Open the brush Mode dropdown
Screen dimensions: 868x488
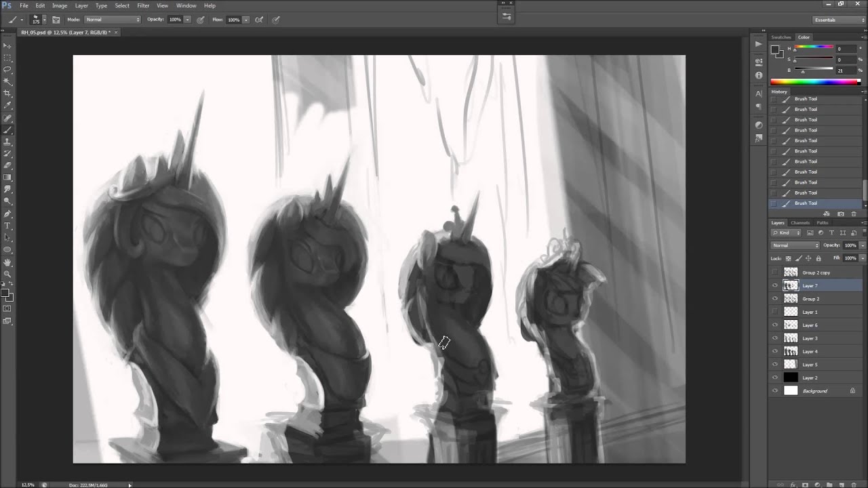(x=112, y=20)
